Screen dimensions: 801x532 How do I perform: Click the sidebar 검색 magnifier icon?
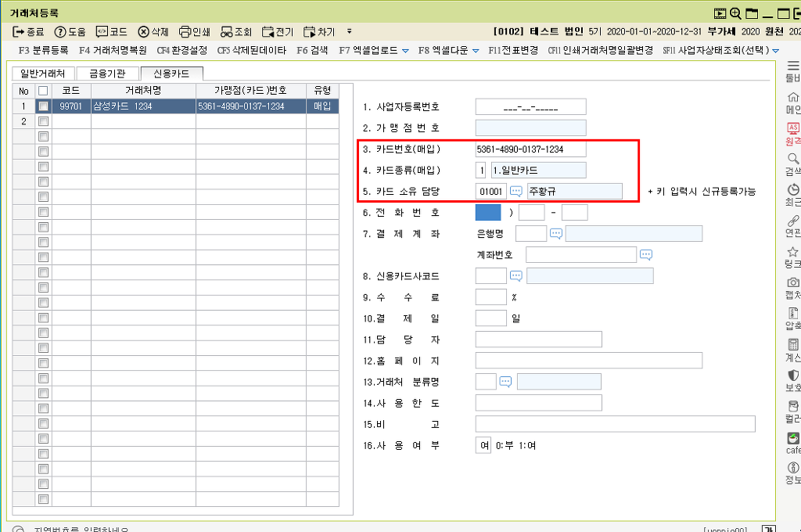coord(793,158)
